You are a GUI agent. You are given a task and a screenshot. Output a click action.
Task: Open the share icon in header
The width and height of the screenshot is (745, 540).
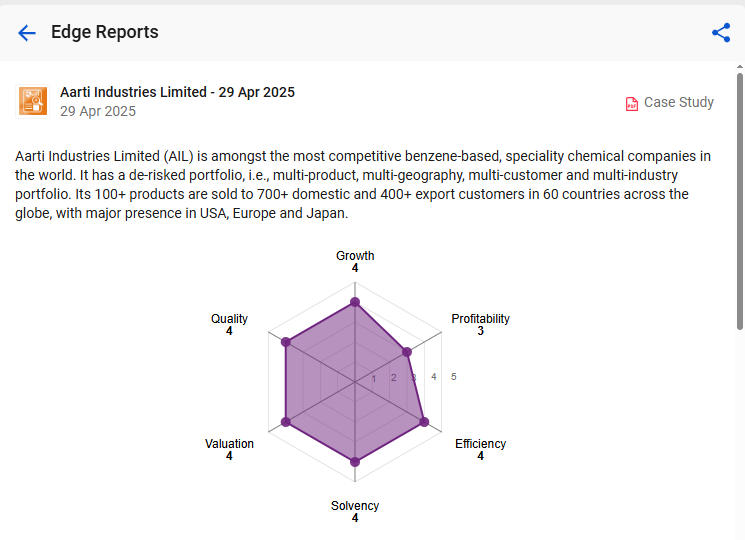(x=721, y=33)
